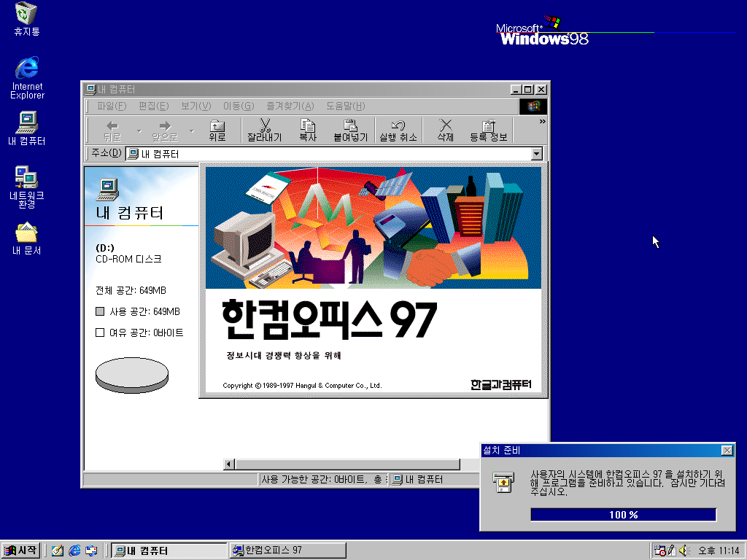Click the volume speaker tray icon
The height and width of the screenshot is (560, 747).
[x=684, y=551]
